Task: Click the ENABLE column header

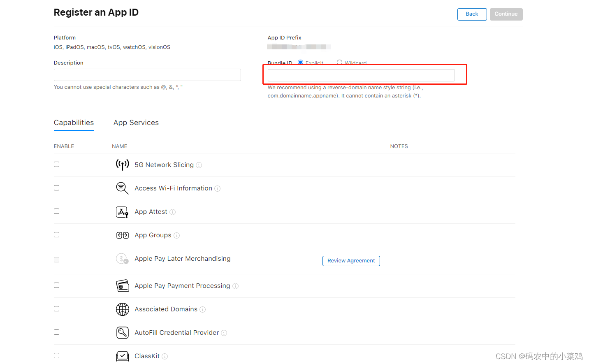Action: tap(64, 146)
